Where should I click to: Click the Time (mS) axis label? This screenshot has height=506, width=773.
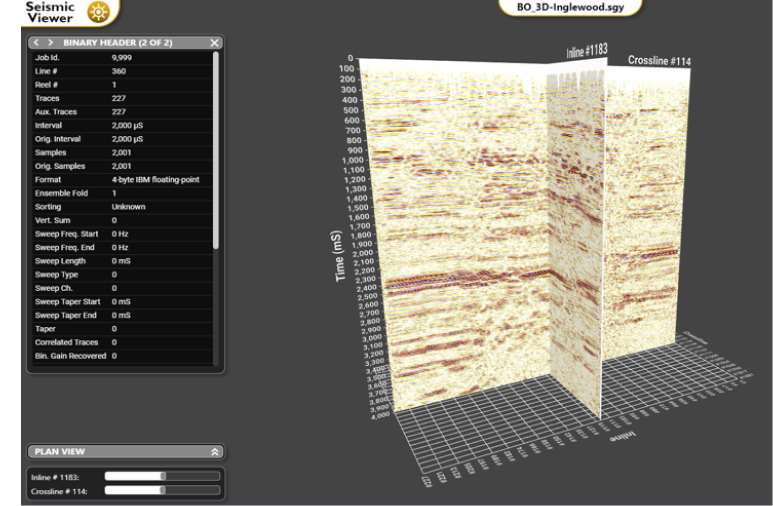tap(342, 257)
